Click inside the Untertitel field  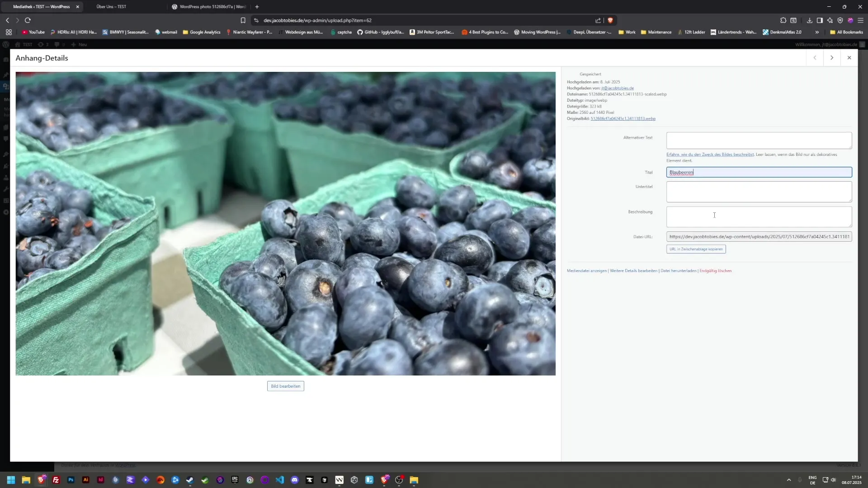[759, 192]
